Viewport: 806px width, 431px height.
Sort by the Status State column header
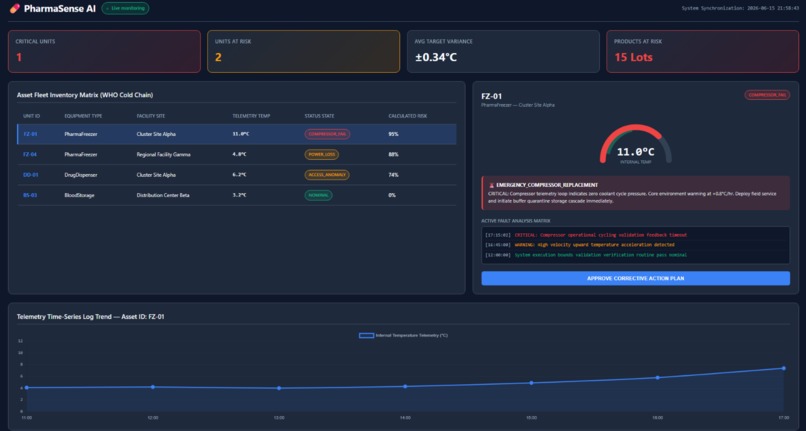319,116
